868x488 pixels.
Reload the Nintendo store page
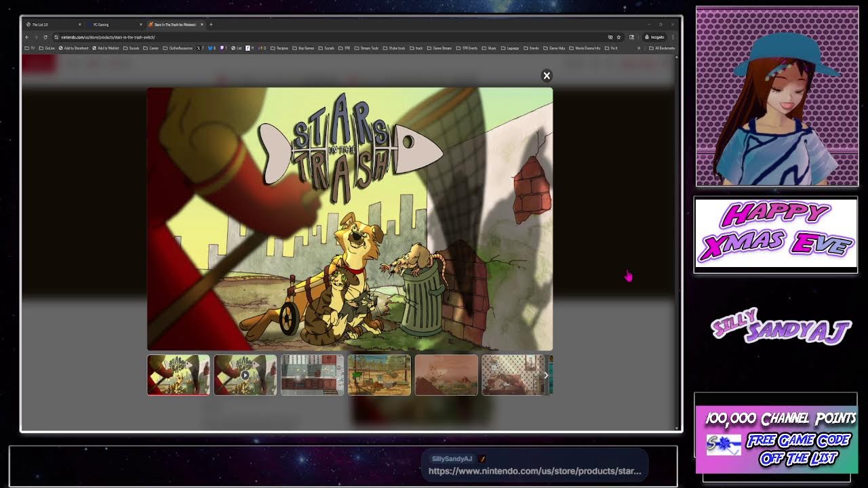tap(45, 37)
